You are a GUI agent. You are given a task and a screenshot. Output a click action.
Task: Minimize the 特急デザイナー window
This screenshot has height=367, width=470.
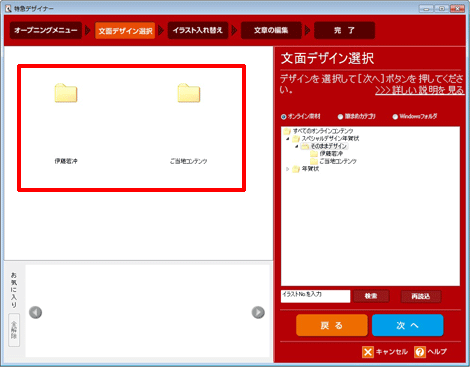click(426, 8)
